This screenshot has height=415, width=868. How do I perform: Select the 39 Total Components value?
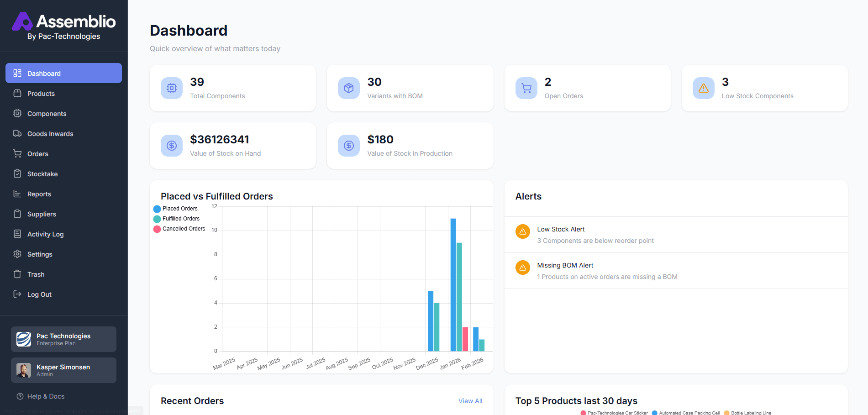[x=197, y=82]
